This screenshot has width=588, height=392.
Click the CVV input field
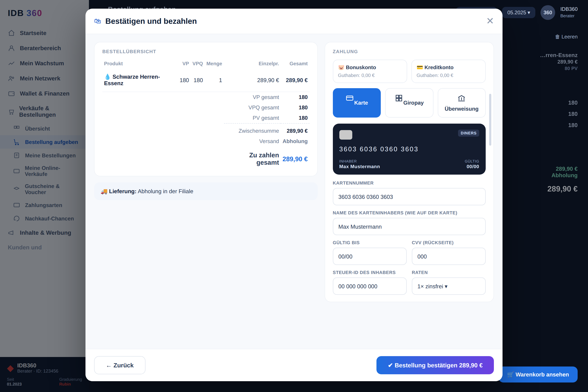coord(448,256)
